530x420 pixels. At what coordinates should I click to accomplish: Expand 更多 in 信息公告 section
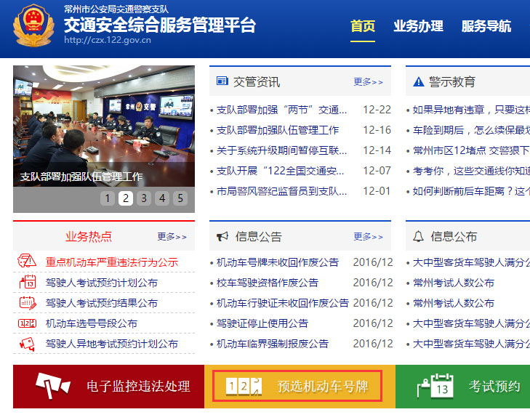[368, 237]
